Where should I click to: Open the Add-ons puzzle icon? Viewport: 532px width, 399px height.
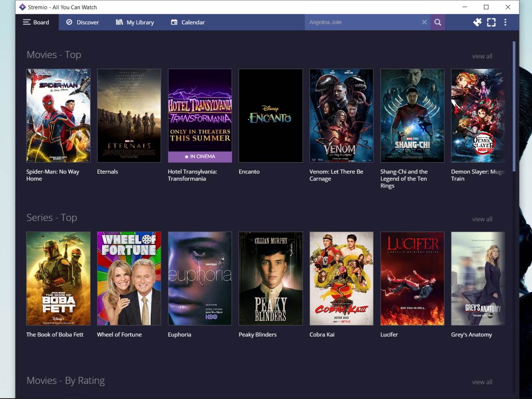[x=477, y=22]
